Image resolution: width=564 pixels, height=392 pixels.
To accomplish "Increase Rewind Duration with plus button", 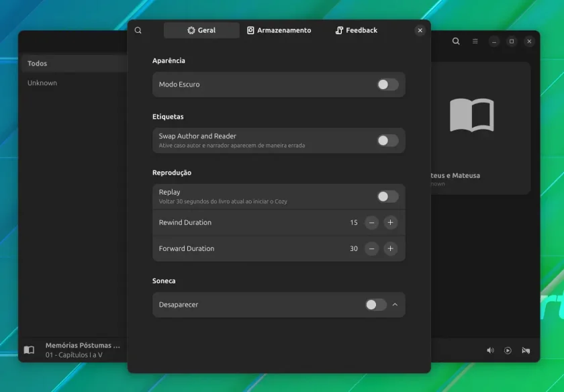I will 390,223.
